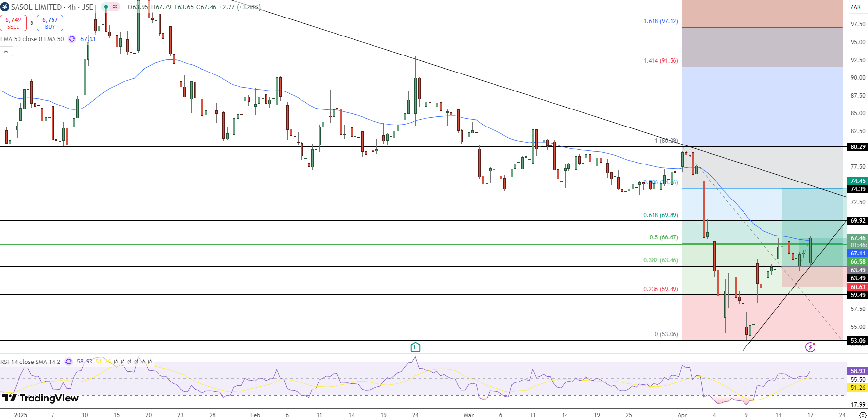The height and width of the screenshot is (418, 868).
Task: Click the 69.92 price label on axis
Action: [x=857, y=221]
